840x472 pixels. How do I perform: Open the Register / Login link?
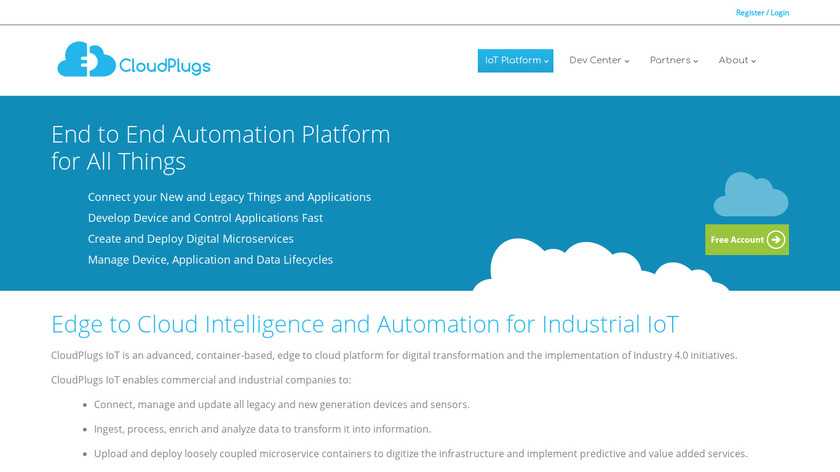762,12
